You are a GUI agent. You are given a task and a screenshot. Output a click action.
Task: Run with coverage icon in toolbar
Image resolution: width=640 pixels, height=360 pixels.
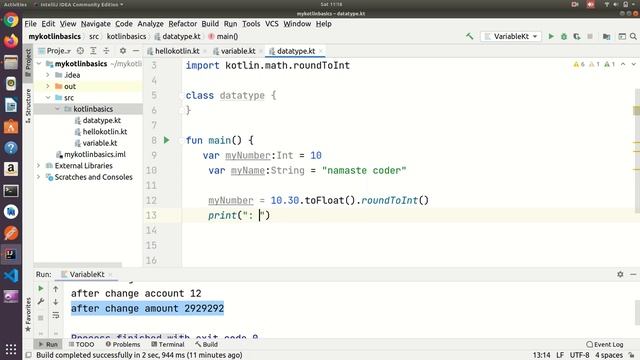point(577,36)
